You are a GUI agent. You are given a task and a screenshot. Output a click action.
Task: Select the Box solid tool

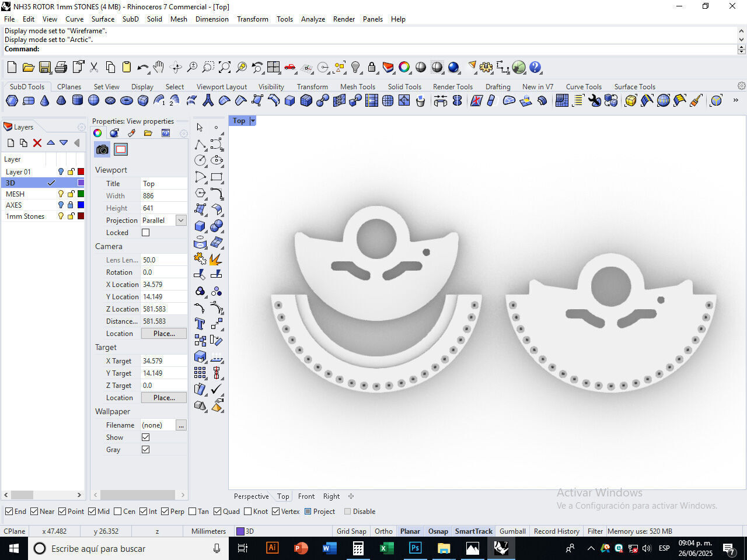pyautogui.click(x=200, y=226)
